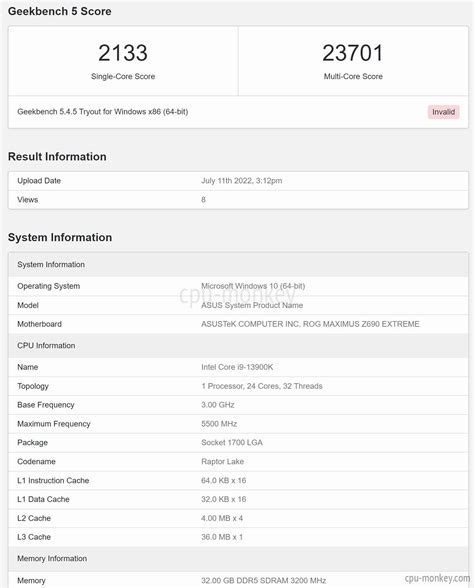Select the ROG MAXIMUS Z690 EXTREME motherboard value
The width and height of the screenshot is (474, 588).
click(x=310, y=324)
